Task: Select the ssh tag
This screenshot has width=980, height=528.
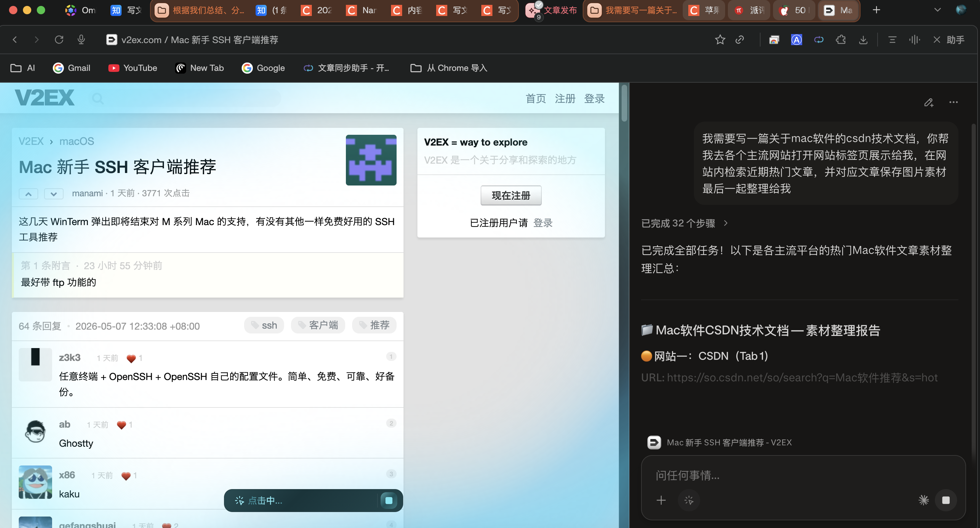Action: pos(264,325)
